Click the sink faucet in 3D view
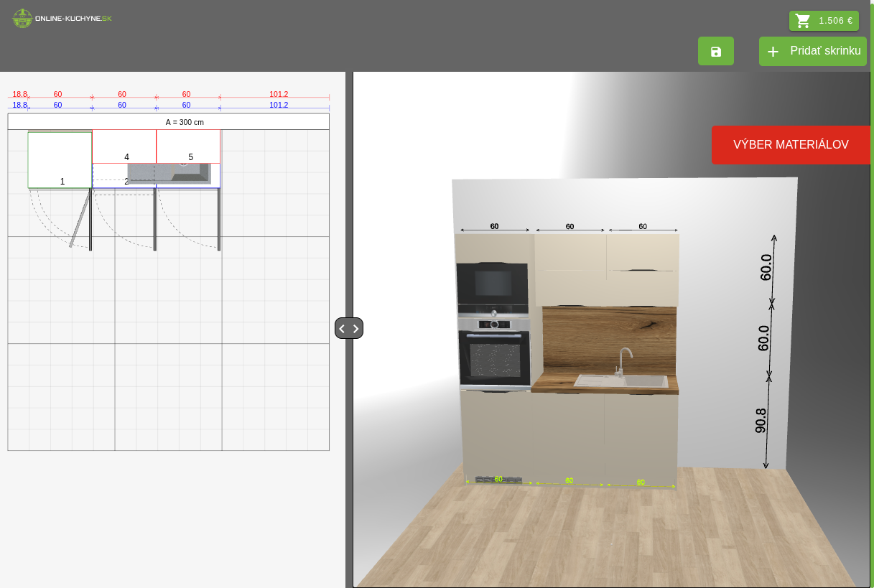Screen dimensions: 874x588 click(x=623, y=359)
